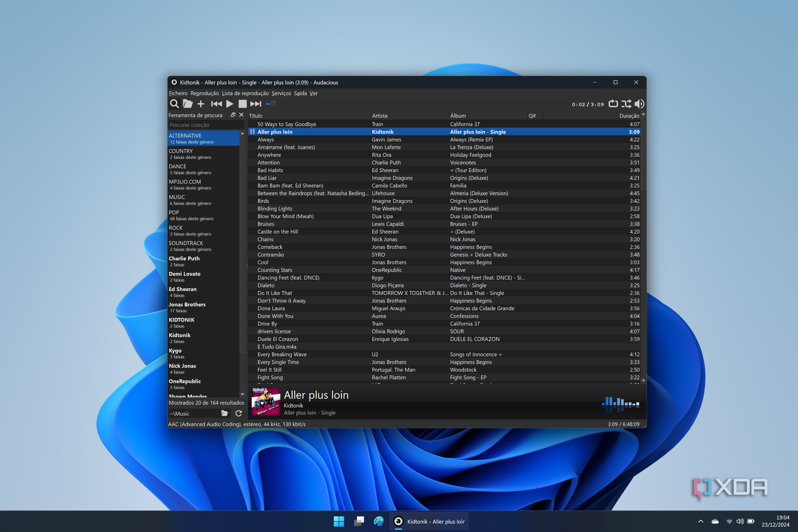Screen dimensions: 798x532
Task: Click the Procurar coleção search field
Action: click(x=207, y=125)
